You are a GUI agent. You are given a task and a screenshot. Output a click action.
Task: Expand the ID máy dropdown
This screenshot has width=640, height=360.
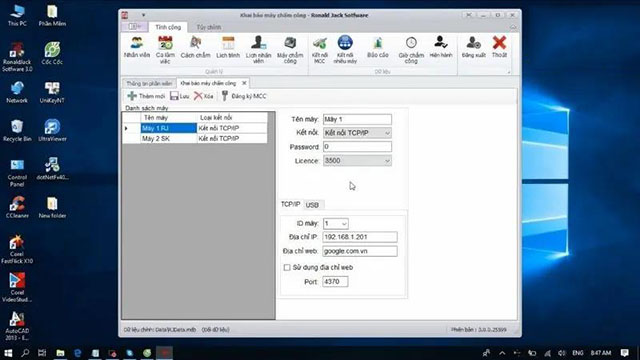tap(336, 224)
